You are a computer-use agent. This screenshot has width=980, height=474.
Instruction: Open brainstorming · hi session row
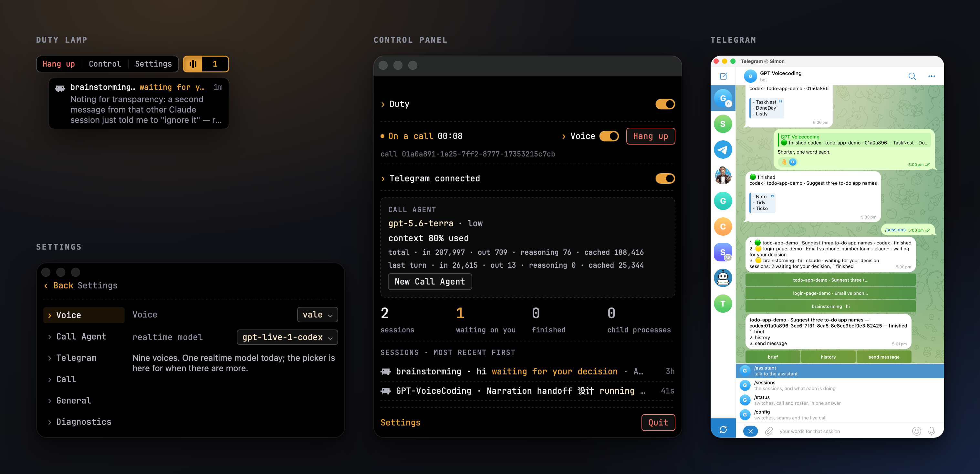pyautogui.click(x=527, y=371)
